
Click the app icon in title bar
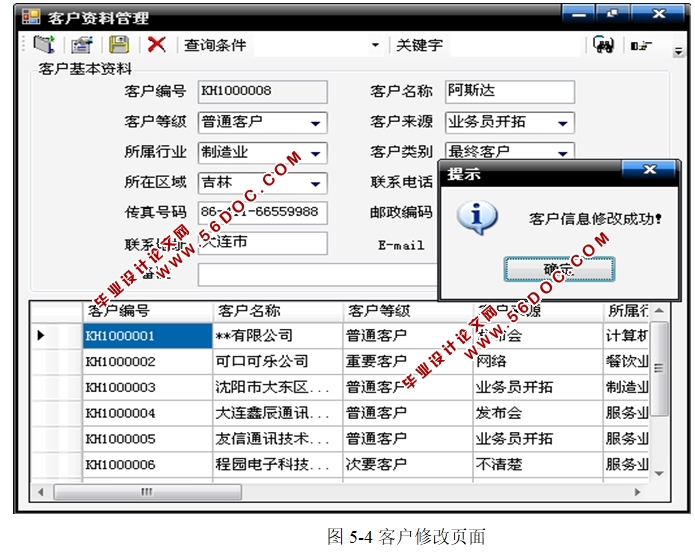click(x=31, y=17)
